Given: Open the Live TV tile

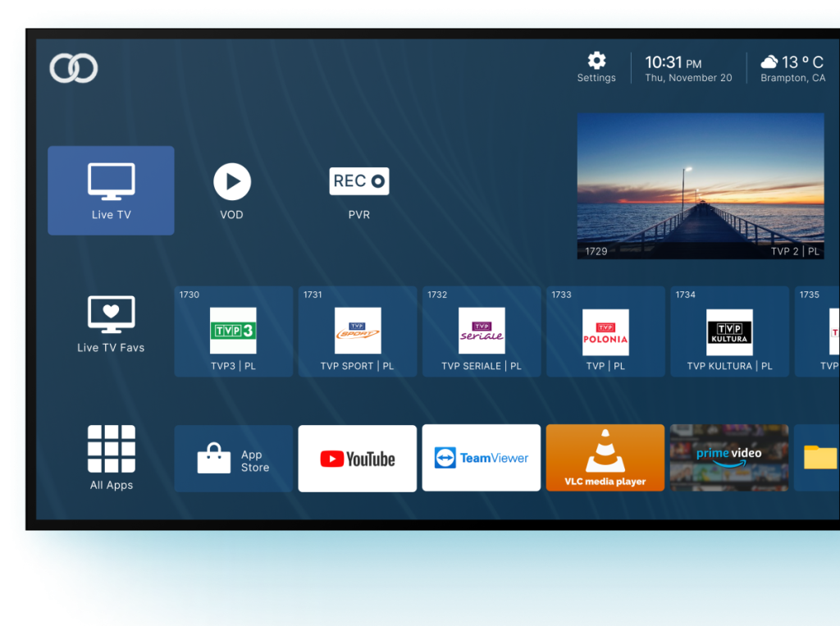Looking at the screenshot, I should (x=111, y=190).
